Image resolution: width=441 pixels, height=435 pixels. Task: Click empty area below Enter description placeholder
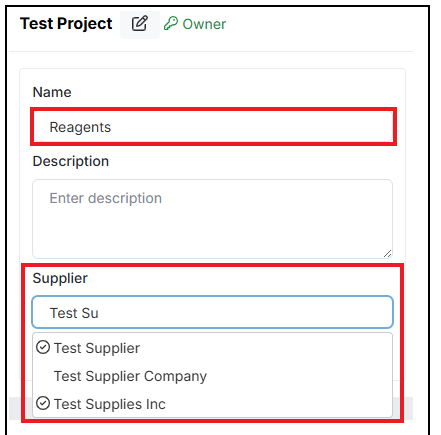(x=212, y=232)
